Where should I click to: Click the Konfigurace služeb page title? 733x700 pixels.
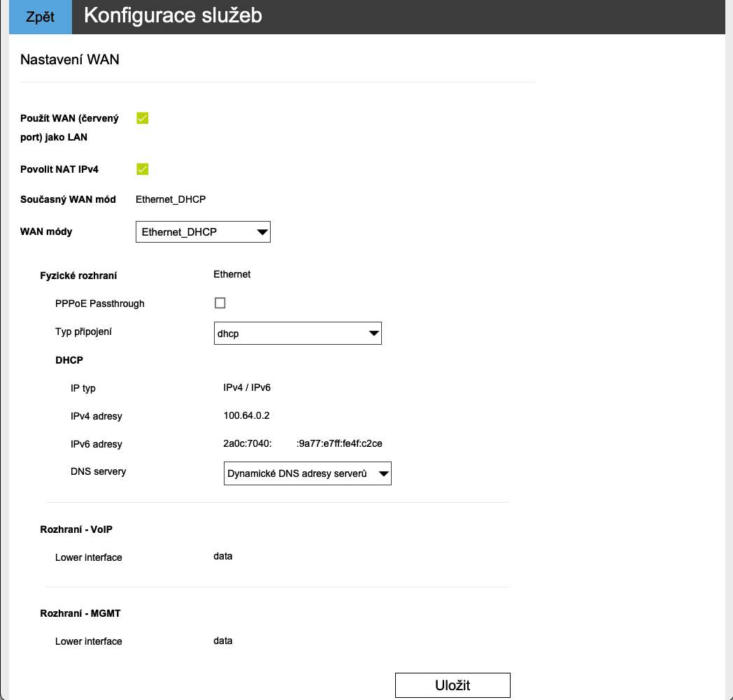[x=173, y=15]
